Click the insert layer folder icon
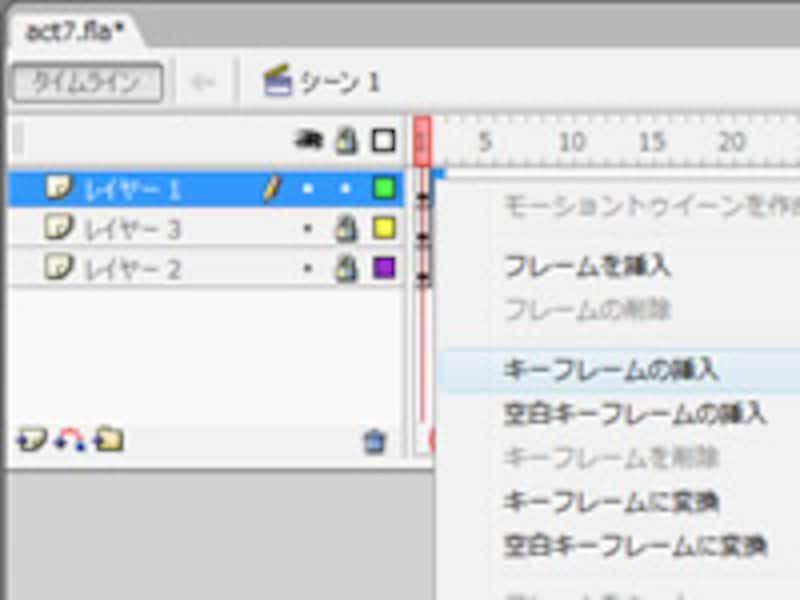The width and height of the screenshot is (800, 600). [108, 440]
